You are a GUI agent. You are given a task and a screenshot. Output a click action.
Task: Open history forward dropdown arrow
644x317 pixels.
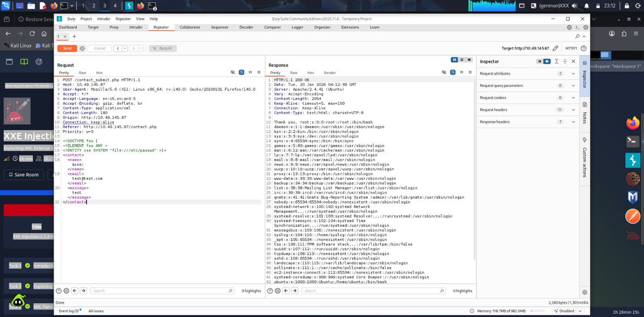pos(141,48)
